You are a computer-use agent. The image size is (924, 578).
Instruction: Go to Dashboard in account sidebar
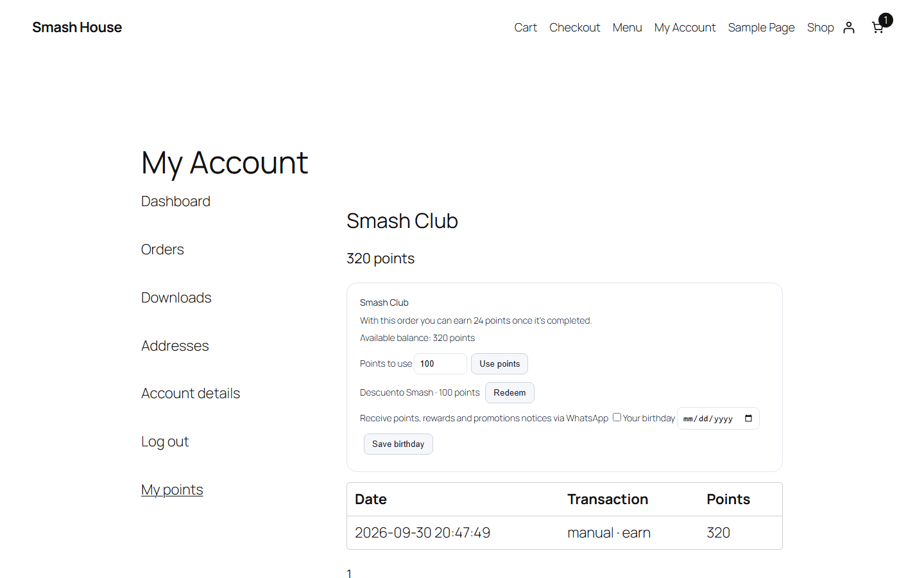point(176,201)
